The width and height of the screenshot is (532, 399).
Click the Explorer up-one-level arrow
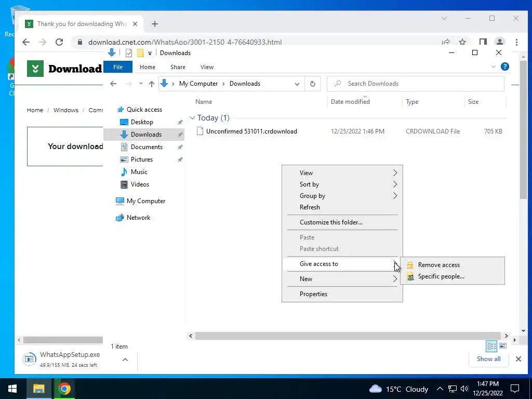tap(152, 84)
